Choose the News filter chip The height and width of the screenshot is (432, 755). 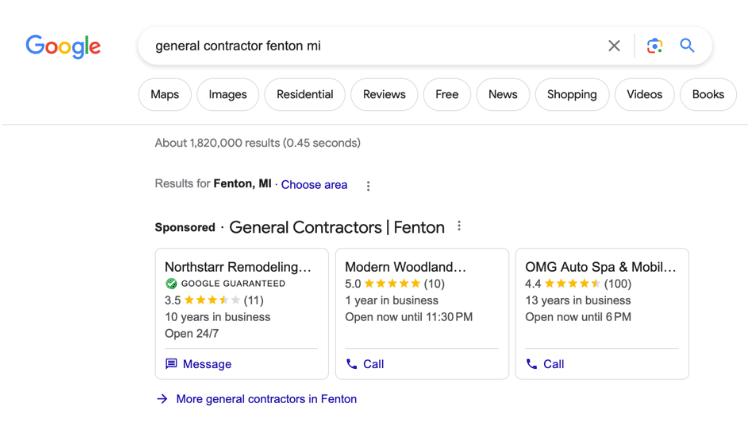503,95
